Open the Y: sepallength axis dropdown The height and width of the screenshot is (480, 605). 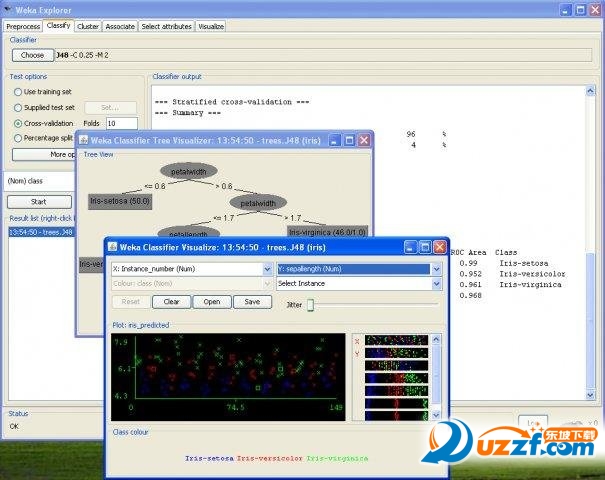[x=359, y=269]
